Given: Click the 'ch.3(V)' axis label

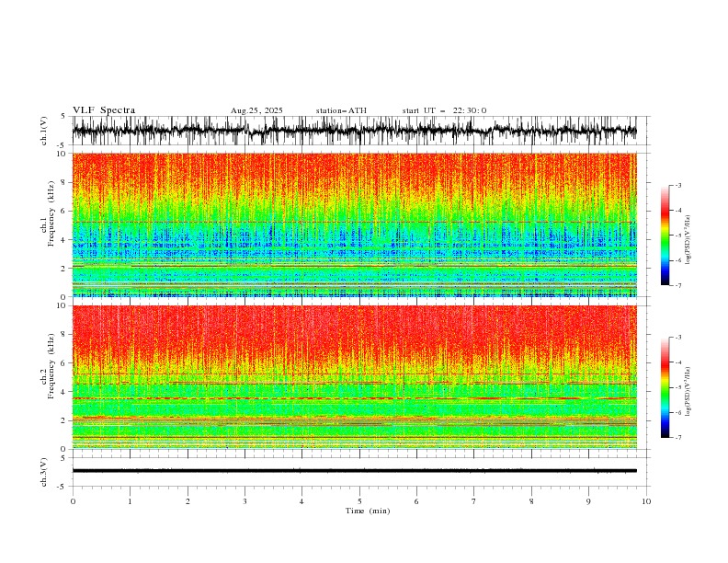Looking at the screenshot, I should 44,472.
